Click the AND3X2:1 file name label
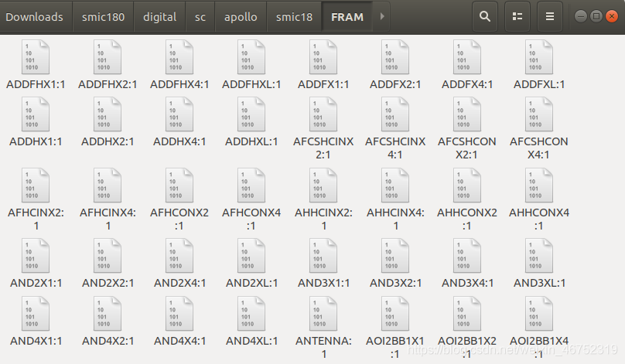This screenshot has height=364, width=625. (395, 283)
